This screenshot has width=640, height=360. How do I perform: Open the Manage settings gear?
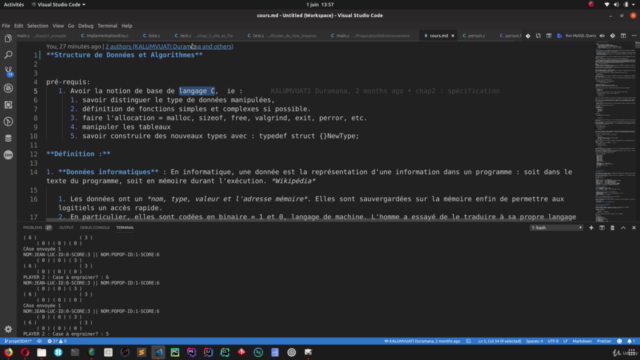tap(8, 329)
